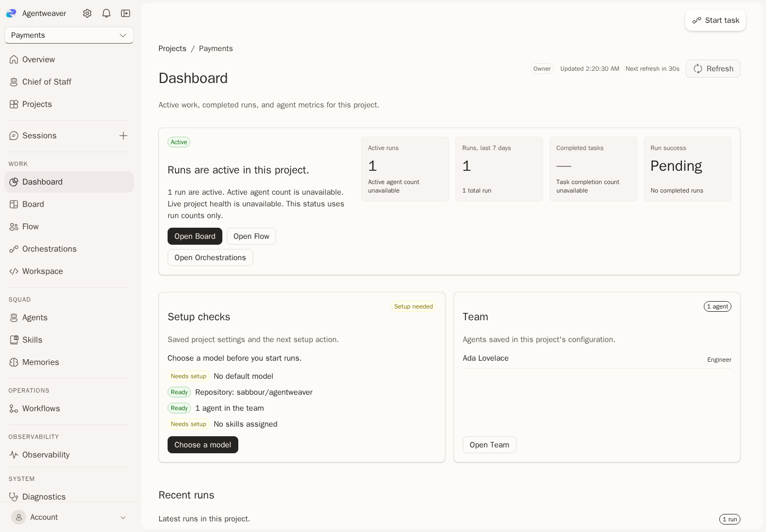Screen dimensions: 766x532
Task: Click the Observability pulse icon
Action: 14,455
